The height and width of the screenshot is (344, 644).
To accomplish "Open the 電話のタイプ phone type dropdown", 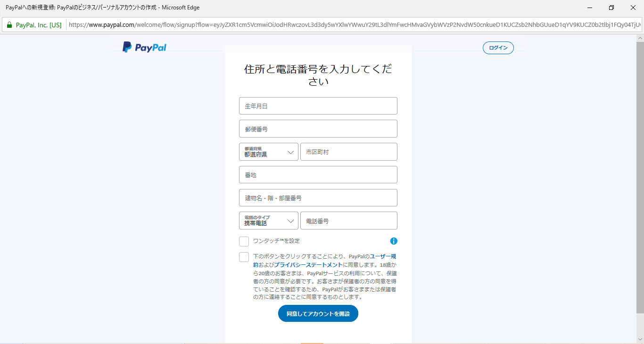I will tap(269, 221).
